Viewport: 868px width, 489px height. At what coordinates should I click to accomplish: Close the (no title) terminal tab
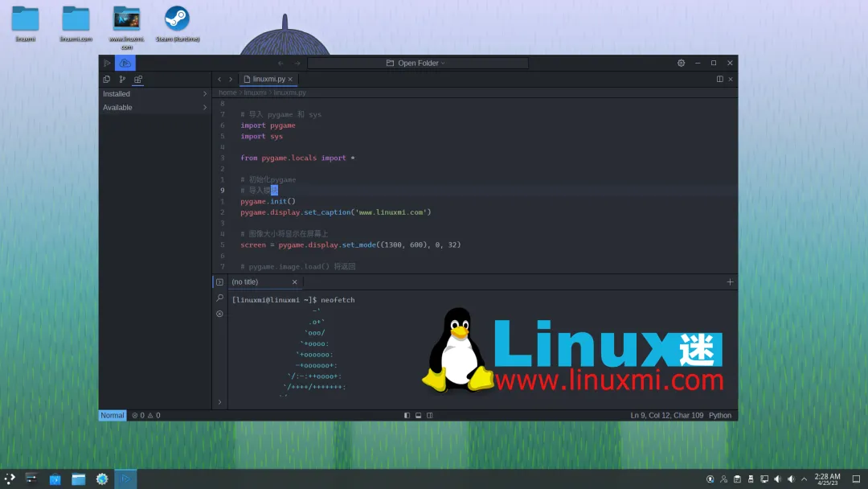point(294,281)
